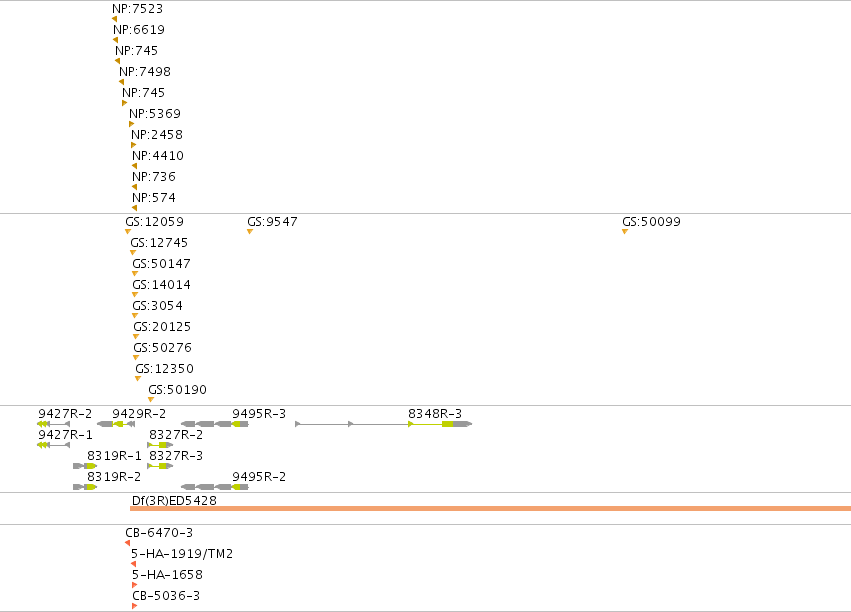Click the marker arrow under NP:736
The width and height of the screenshot is (851, 612).
tap(135, 187)
